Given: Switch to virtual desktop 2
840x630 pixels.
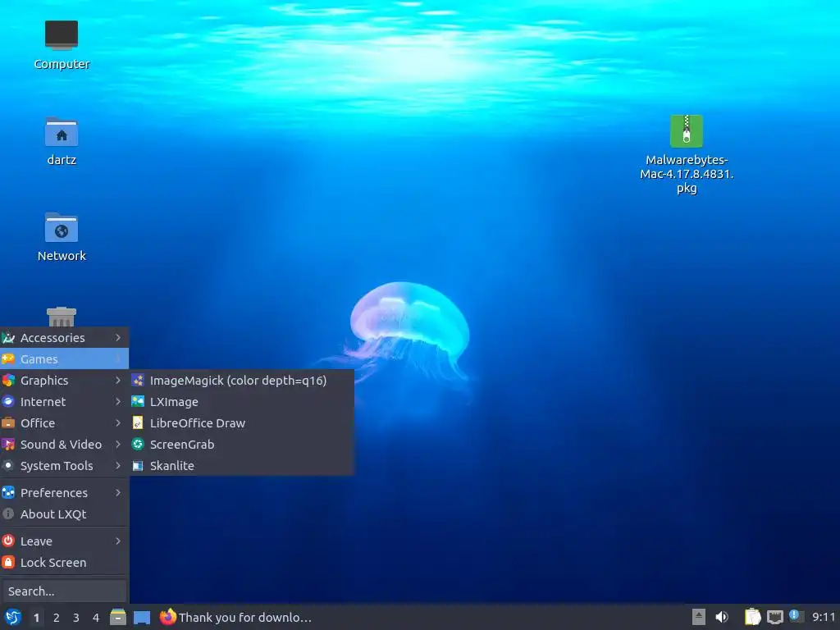Looking at the screenshot, I should point(57,618).
